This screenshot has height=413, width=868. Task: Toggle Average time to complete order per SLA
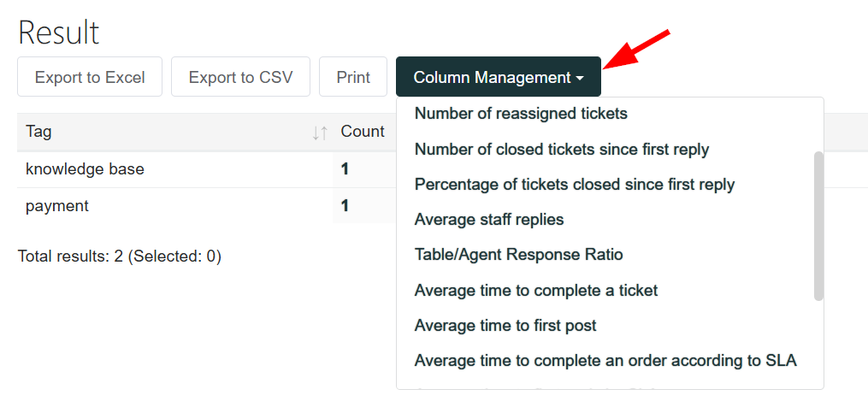pos(605,361)
